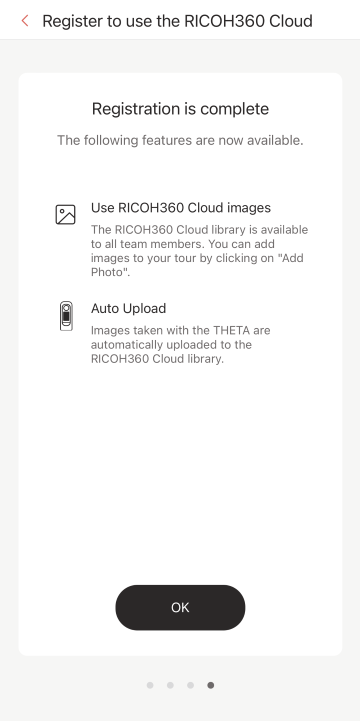Click the 'Auto Upload' feature title

(128, 308)
